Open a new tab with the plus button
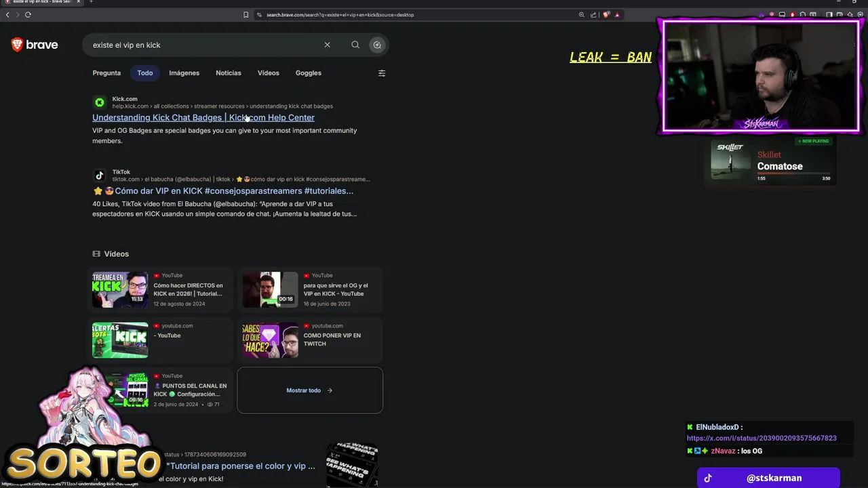Viewport: 868px width, 488px height. point(91,1)
